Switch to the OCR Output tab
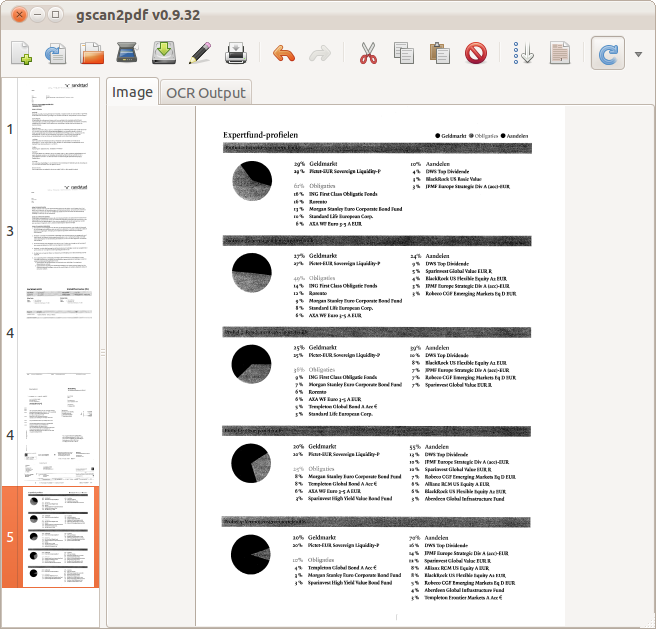 click(206, 92)
